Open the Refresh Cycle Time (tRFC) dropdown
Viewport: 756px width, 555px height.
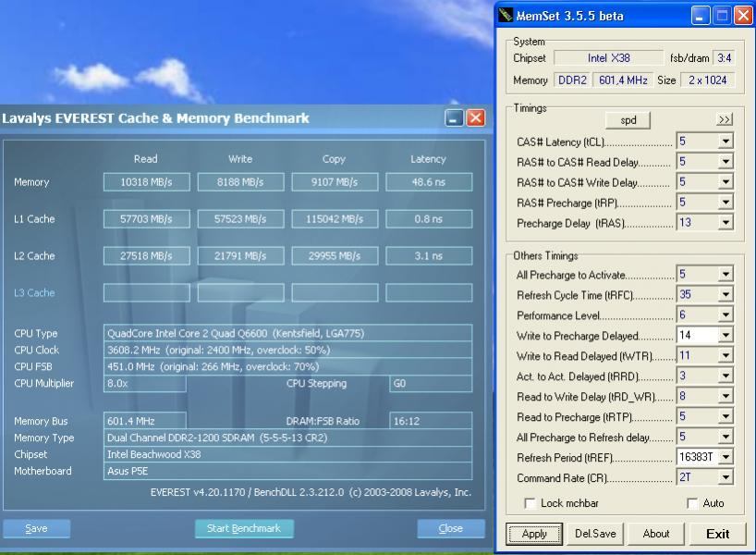click(x=726, y=294)
